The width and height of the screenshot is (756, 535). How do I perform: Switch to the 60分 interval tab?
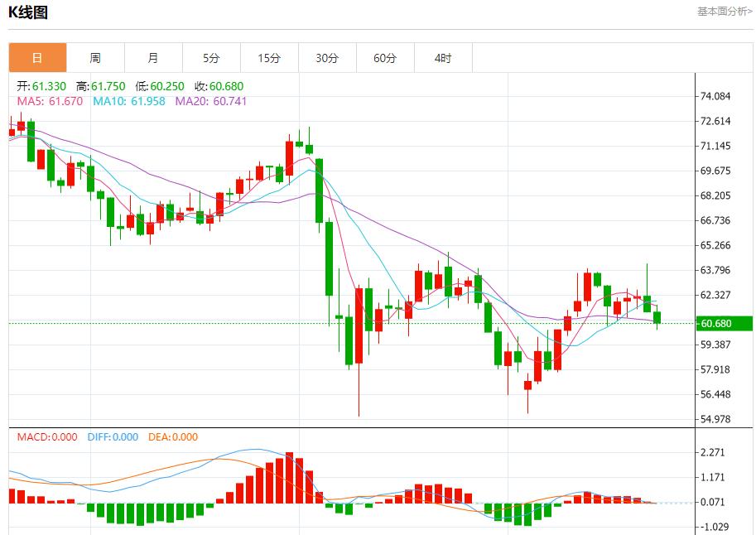click(385, 58)
